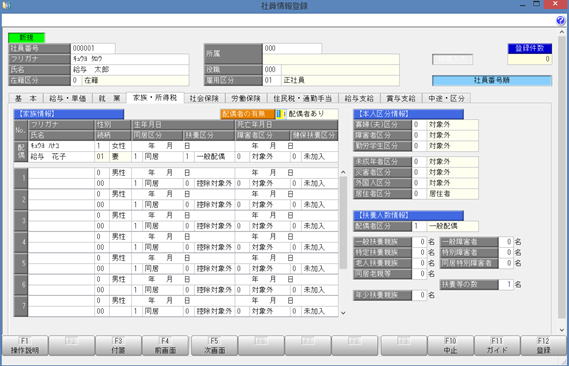
Task: Click row 1 gender 男性 cell
Action: [x=120, y=173]
